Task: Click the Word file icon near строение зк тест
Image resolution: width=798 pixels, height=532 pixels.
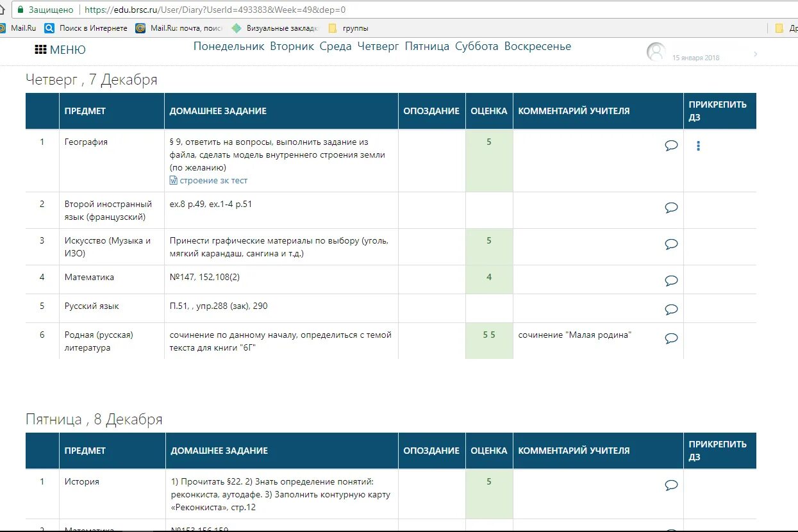Action: (173, 181)
